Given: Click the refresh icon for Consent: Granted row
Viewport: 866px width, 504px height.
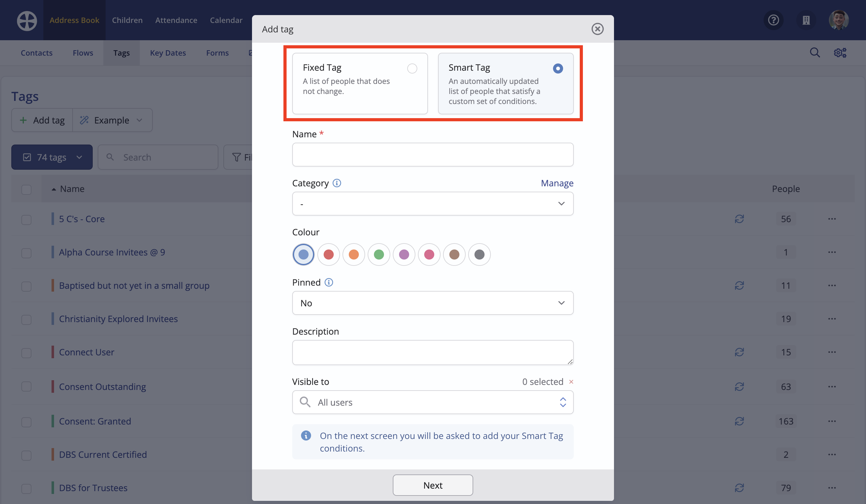Looking at the screenshot, I should click(x=739, y=421).
